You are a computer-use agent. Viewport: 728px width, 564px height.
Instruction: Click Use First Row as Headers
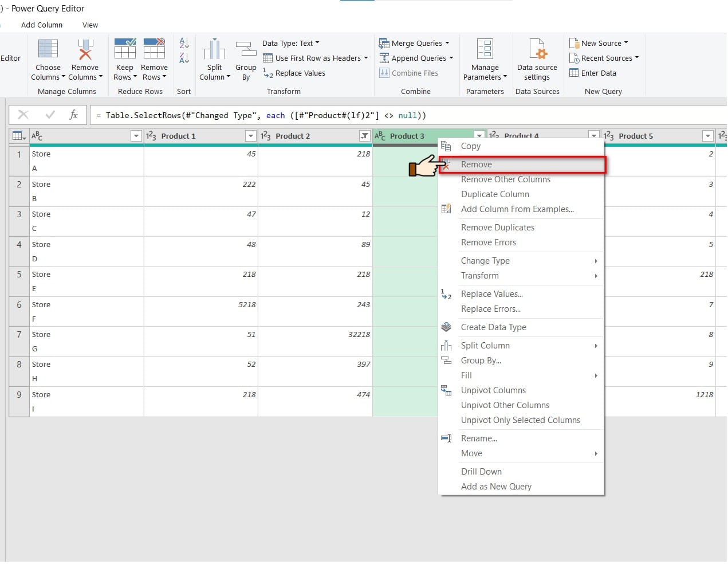pos(315,58)
